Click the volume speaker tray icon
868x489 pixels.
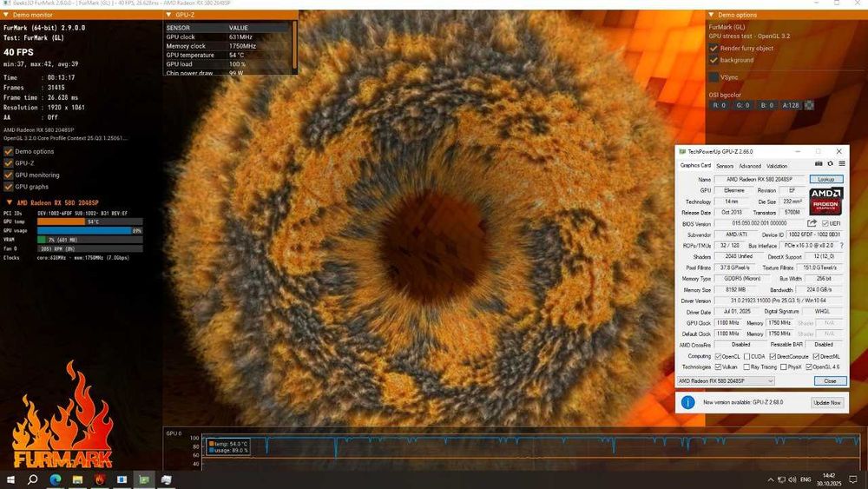tap(792, 479)
